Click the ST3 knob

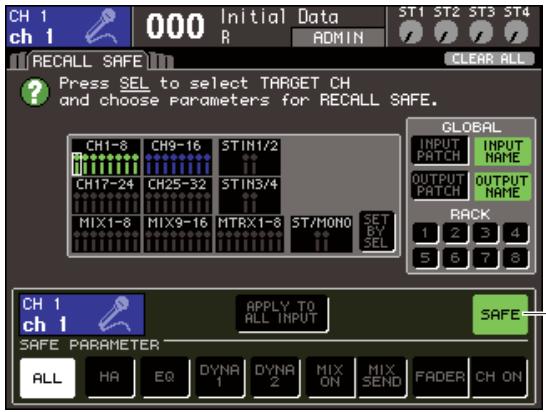481,32
